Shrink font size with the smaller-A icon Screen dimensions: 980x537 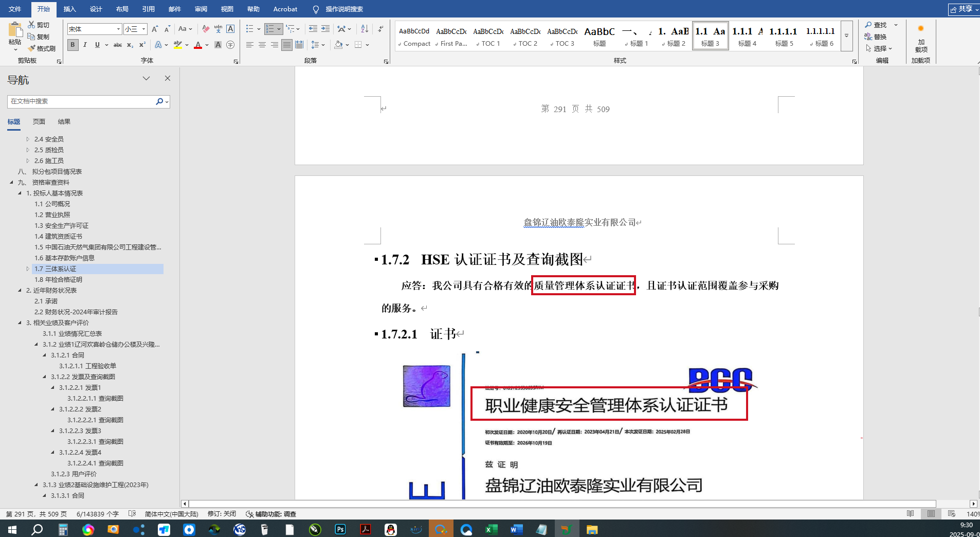pyautogui.click(x=167, y=29)
